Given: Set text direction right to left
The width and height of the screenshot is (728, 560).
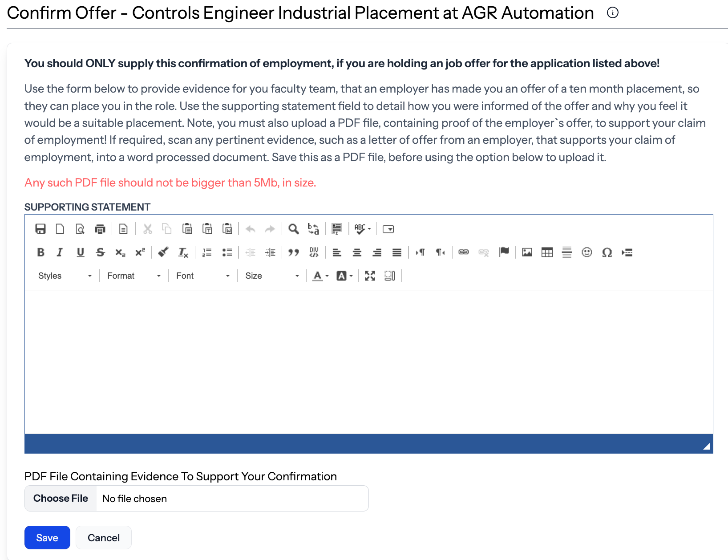Looking at the screenshot, I should click(x=440, y=252).
